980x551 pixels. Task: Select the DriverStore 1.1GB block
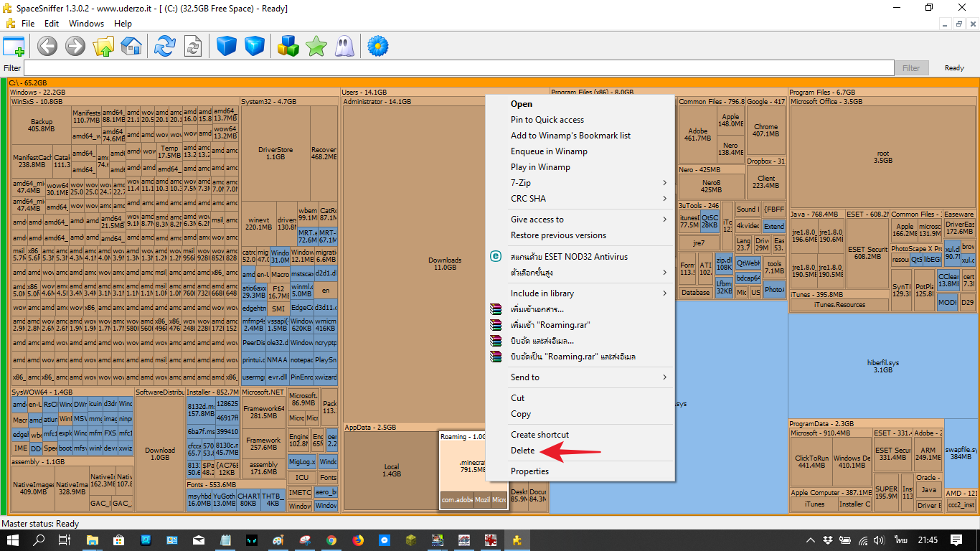click(x=275, y=154)
